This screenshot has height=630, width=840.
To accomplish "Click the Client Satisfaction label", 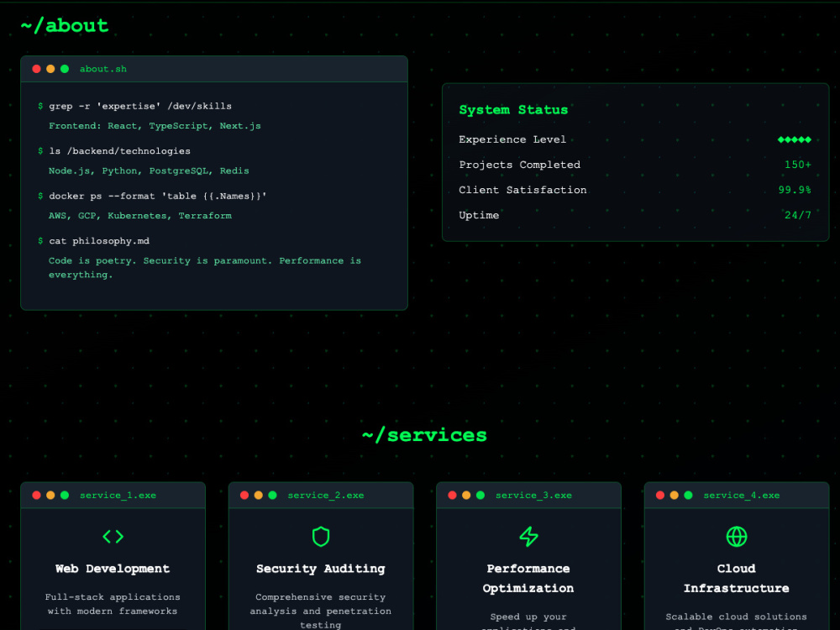I will [x=522, y=190].
